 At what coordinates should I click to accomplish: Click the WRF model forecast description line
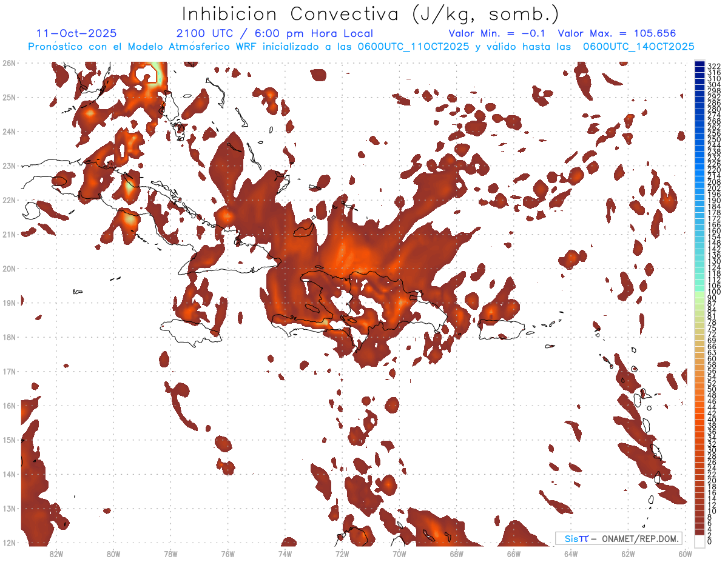361,47
